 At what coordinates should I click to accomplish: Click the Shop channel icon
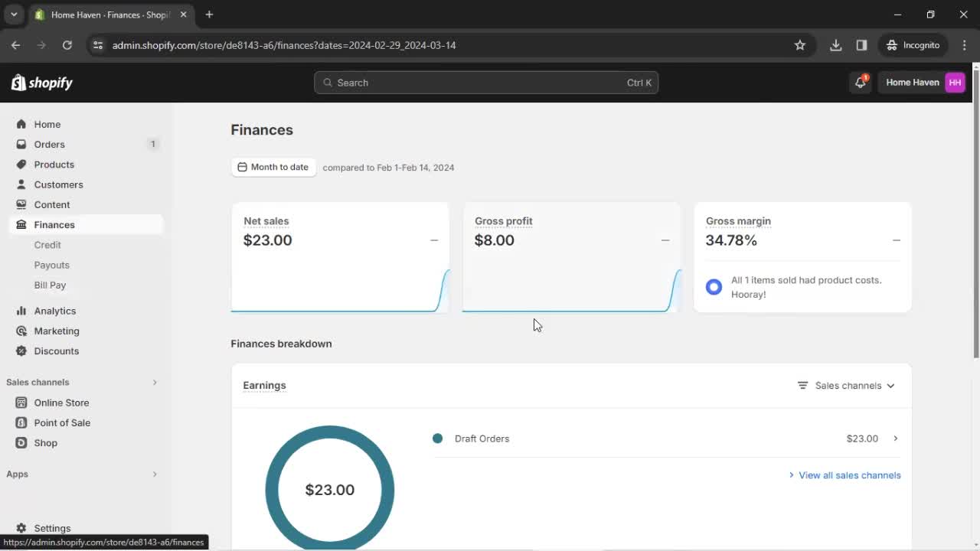[x=21, y=442]
